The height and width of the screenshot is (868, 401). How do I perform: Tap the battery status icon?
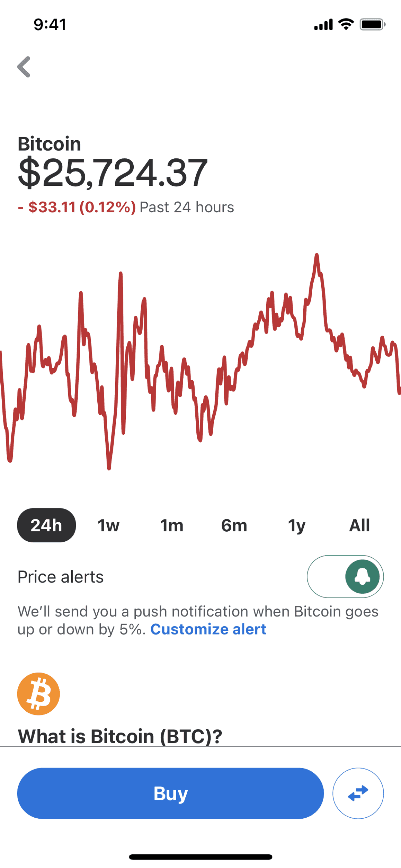tap(372, 24)
